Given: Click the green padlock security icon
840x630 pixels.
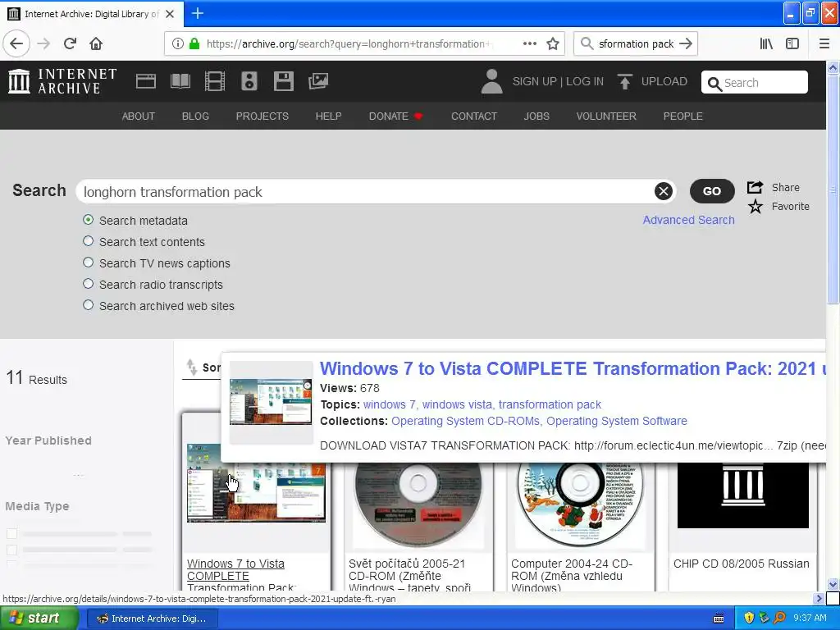Looking at the screenshot, I should tap(194, 43).
